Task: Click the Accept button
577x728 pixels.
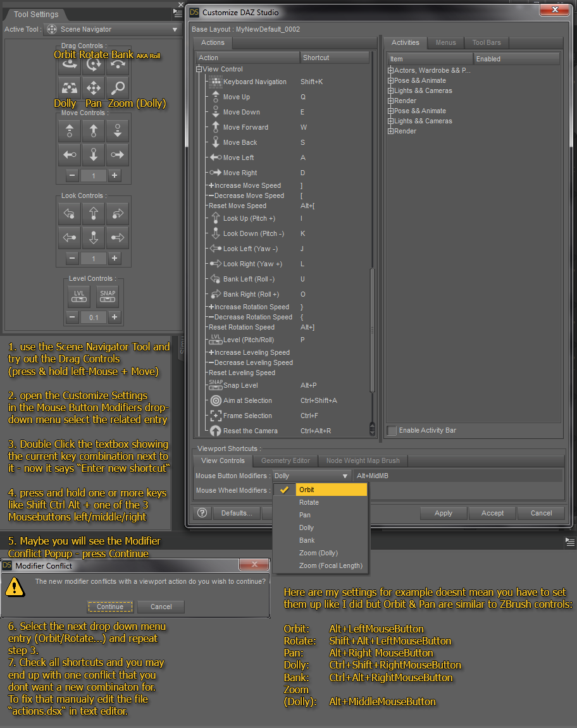Action: click(492, 513)
